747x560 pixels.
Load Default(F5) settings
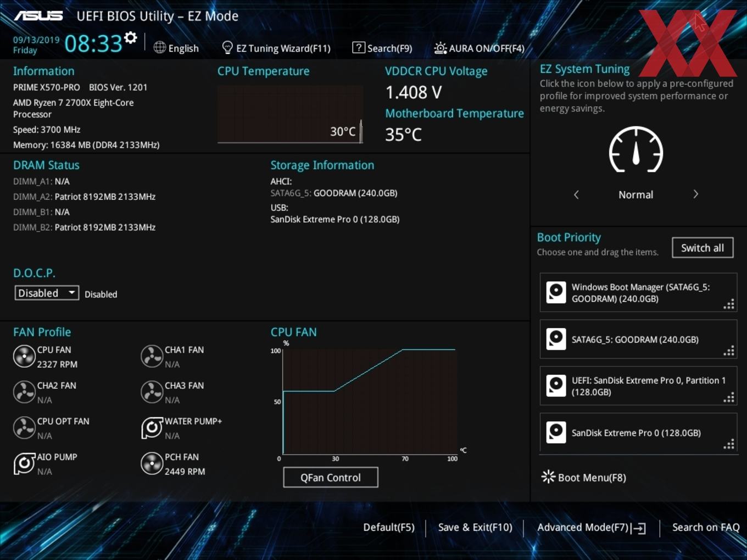(x=389, y=527)
